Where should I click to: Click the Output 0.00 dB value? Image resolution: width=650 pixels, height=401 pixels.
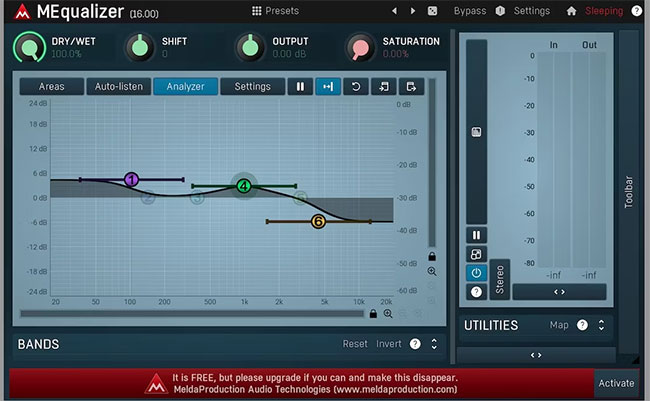pyautogui.click(x=289, y=54)
